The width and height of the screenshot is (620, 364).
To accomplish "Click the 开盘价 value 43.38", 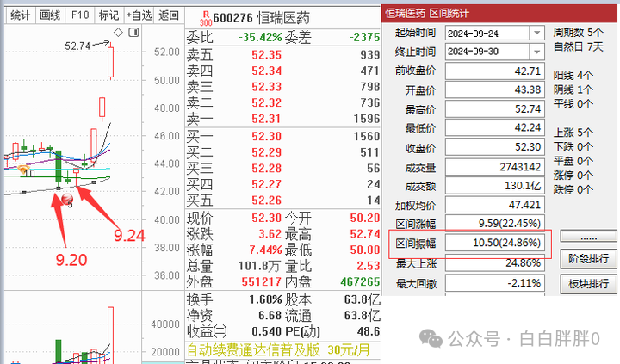I will point(494,89).
